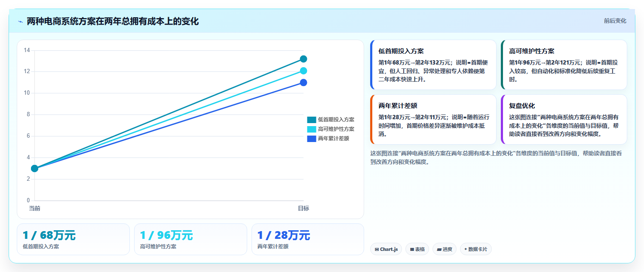This screenshot has height=272, width=644.
Task: Toggle the 高可维护性方案 legend color box
Action: 312,129
